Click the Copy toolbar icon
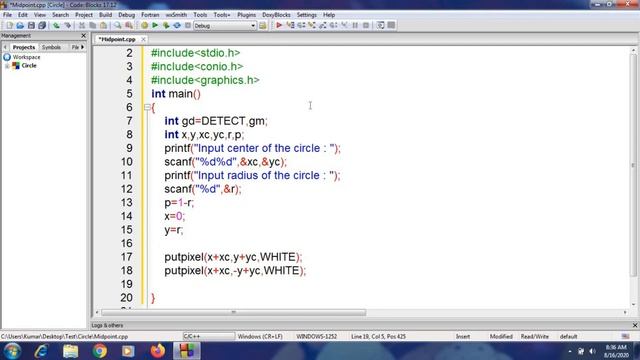This screenshot has width=640, height=360. tap(93, 25)
